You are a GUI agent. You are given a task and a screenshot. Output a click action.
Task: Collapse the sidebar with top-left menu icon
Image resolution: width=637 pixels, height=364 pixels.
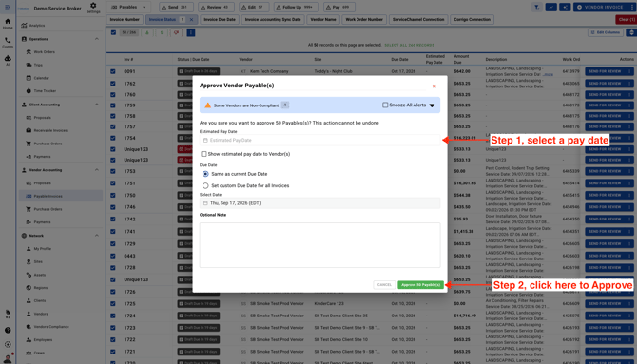tap(8, 7)
